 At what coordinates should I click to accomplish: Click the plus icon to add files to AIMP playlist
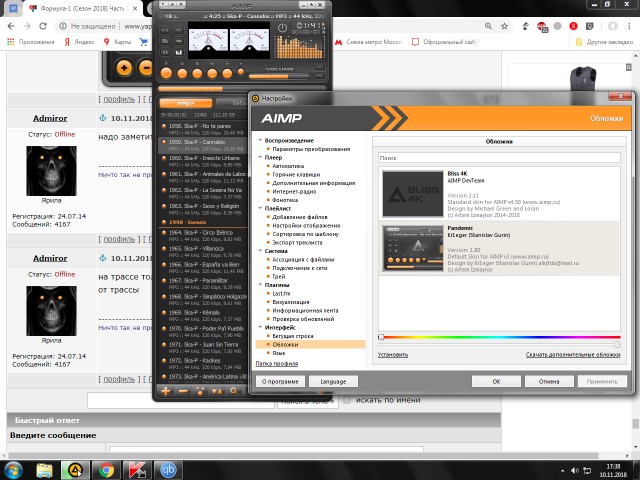[x=166, y=391]
